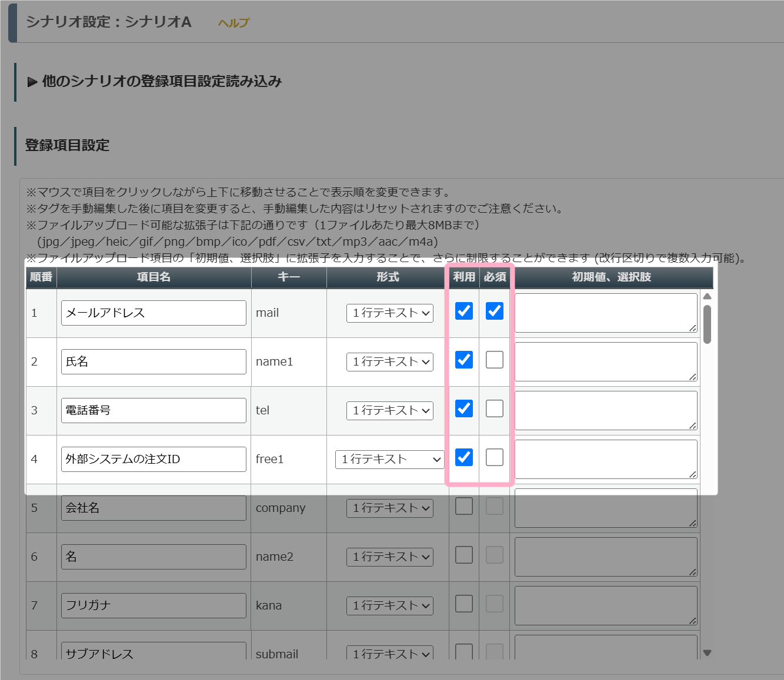Uncheck 必須 for メールアドレス row
Screen dimensions: 784x680
click(495, 311)
